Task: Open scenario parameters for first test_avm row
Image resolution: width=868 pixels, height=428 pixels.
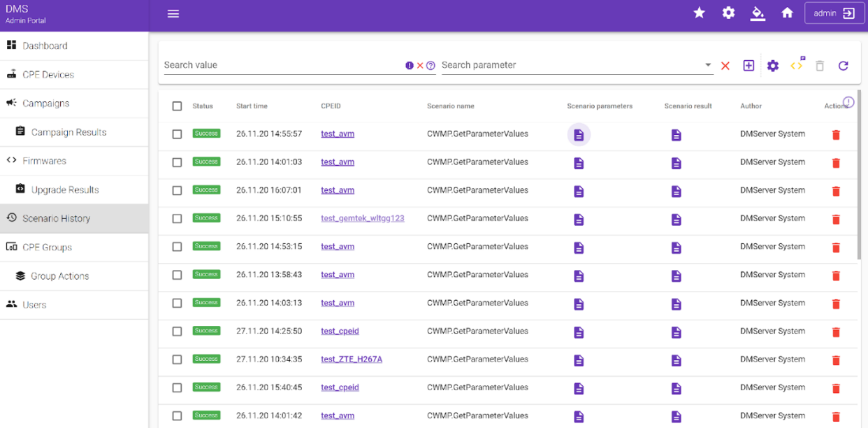Action: tap(579, 135)
